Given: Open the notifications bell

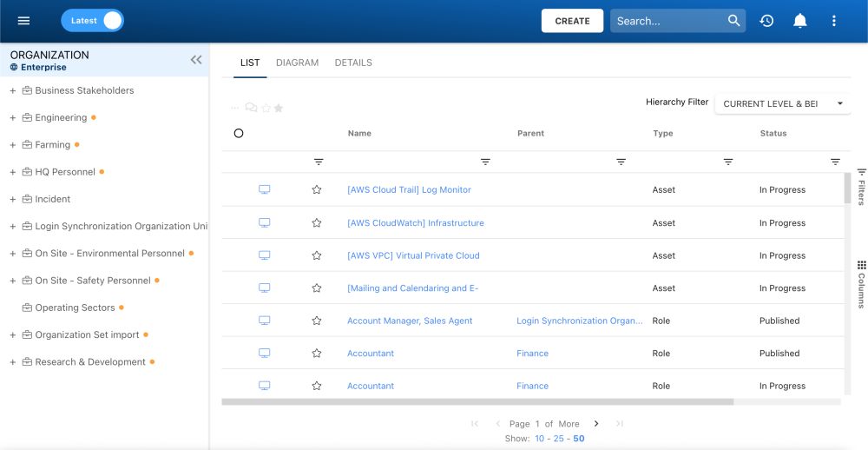Looking at the screenshot, I should pyautogui.click(x=800, y=21).
